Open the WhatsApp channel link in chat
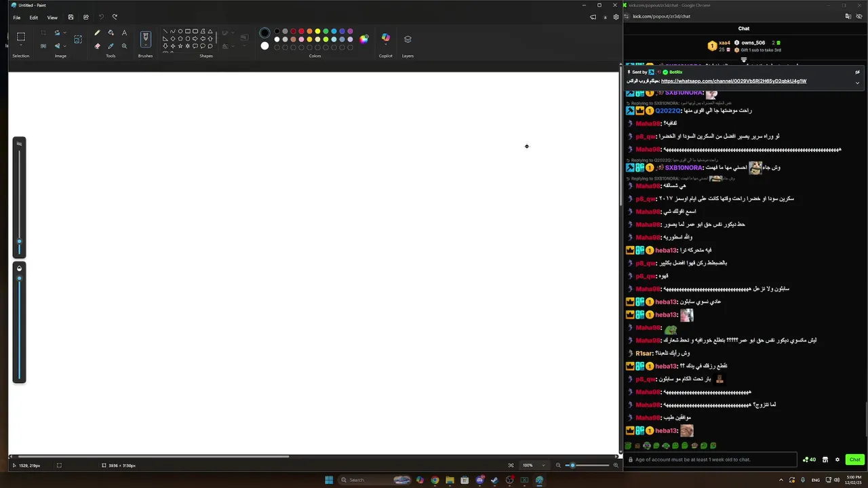The height and width of the screenshot is (488, 868). 734,81
